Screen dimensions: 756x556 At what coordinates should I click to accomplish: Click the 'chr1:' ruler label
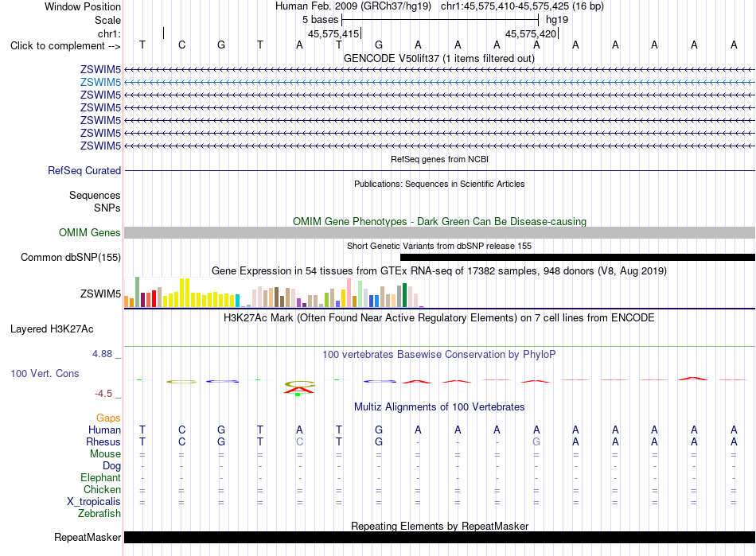(x=109, y=33)
